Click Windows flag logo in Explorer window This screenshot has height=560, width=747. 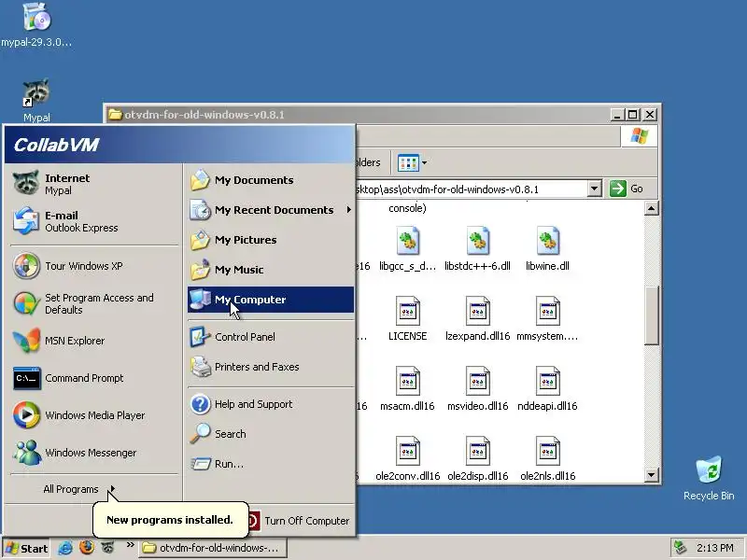point(639,136)
